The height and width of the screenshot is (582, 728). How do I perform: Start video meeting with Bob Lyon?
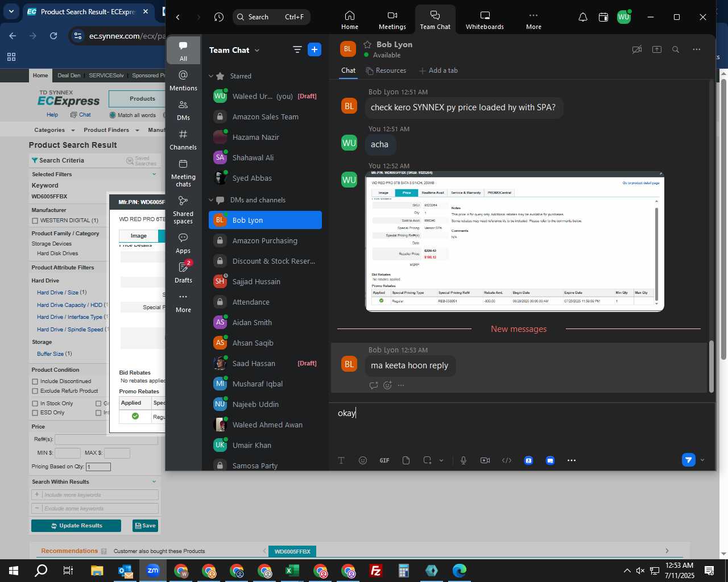(637, 49)
